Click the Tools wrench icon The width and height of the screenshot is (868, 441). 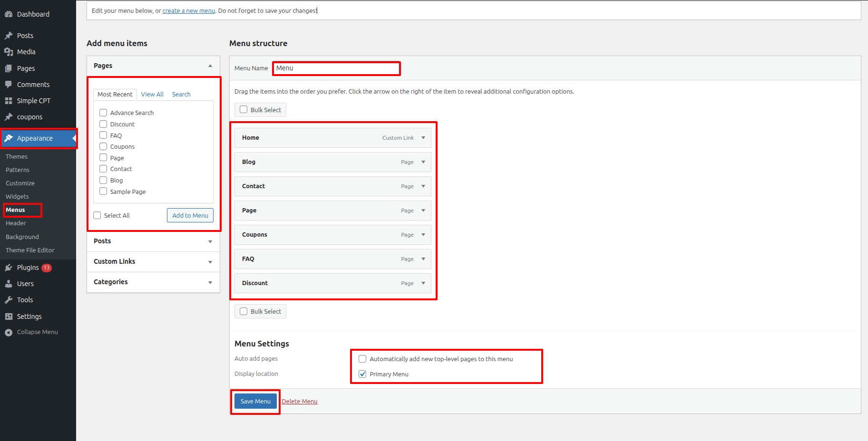click(x=9, y=300)
